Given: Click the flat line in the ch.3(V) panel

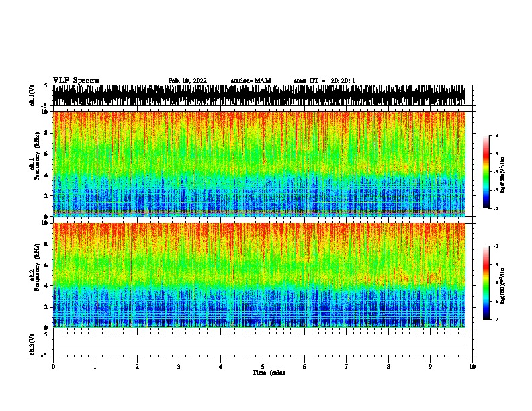Looking at the screenshot, I should (x=259, y=345).
